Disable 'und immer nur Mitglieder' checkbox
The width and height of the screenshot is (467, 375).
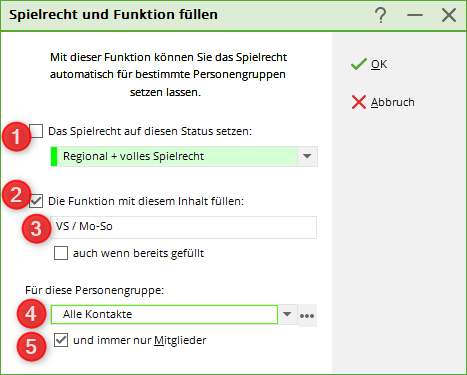click(61, 340)
